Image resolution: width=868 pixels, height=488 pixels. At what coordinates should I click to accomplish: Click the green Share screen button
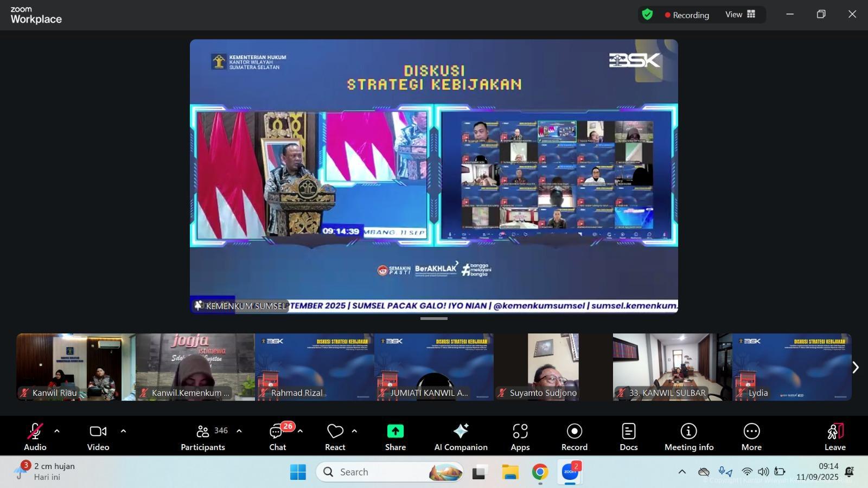[x=395, y=437]
